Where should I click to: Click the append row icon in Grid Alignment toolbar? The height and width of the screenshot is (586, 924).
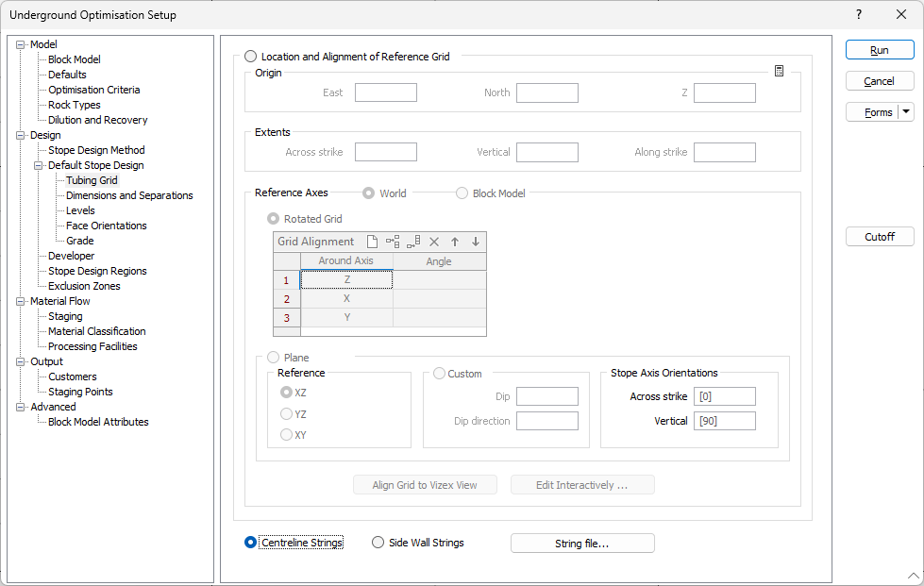pyautogui.click(x=413, y=242)
